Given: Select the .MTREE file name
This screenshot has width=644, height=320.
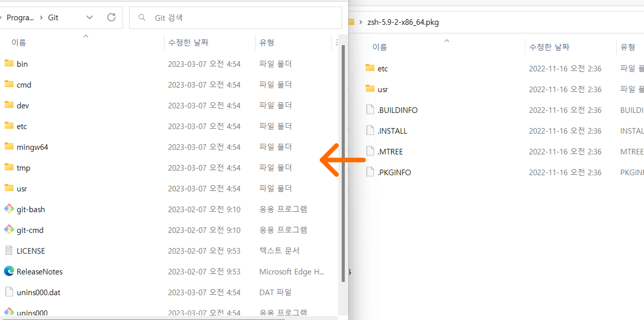Looking at the screenshot, I should (390, 152).
